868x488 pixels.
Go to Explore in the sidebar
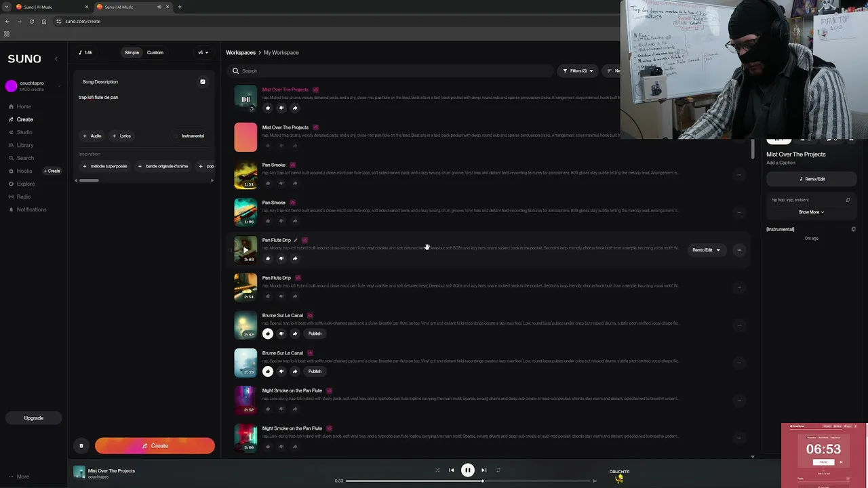tap(26, 184)
